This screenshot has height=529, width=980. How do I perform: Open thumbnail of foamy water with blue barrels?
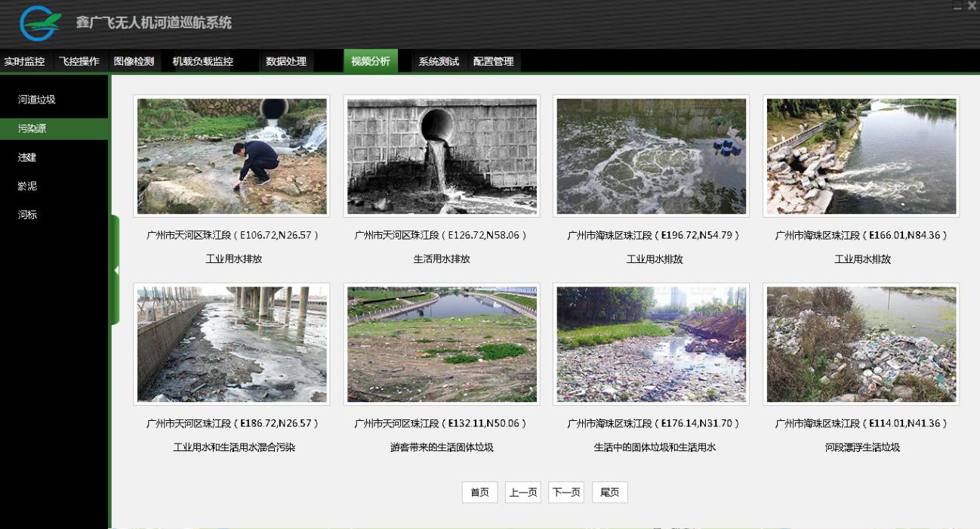pyautogui.click(x=652, y=156)
